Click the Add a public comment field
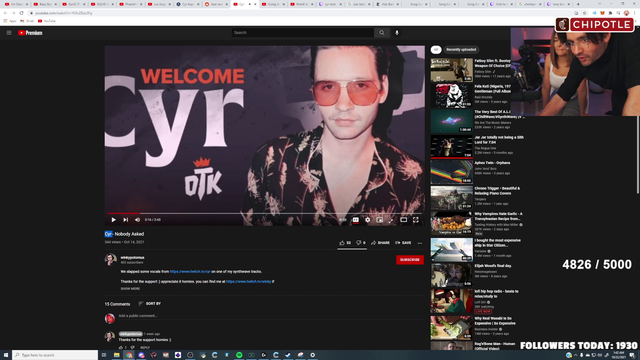Image resolution: width=640 pixels, height=360 pixels. 271,316
